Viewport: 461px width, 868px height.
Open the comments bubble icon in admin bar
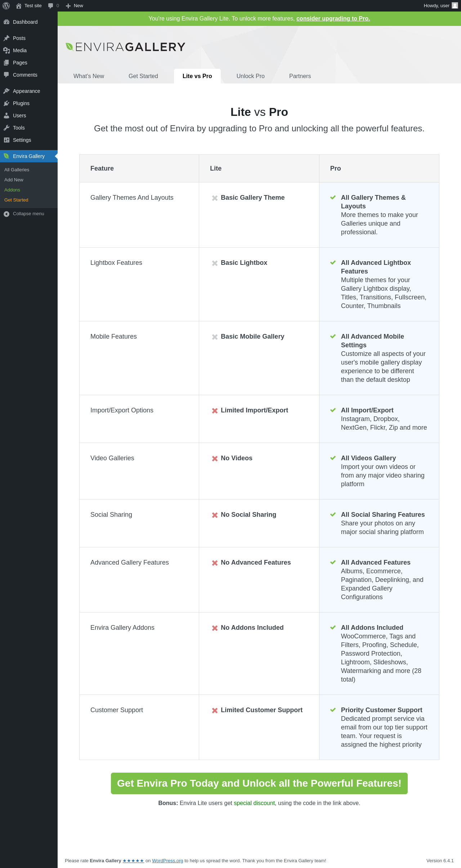[50, 6]
